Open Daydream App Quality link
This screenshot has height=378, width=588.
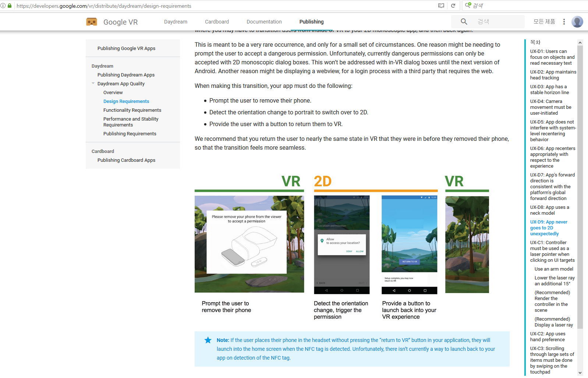121,84
